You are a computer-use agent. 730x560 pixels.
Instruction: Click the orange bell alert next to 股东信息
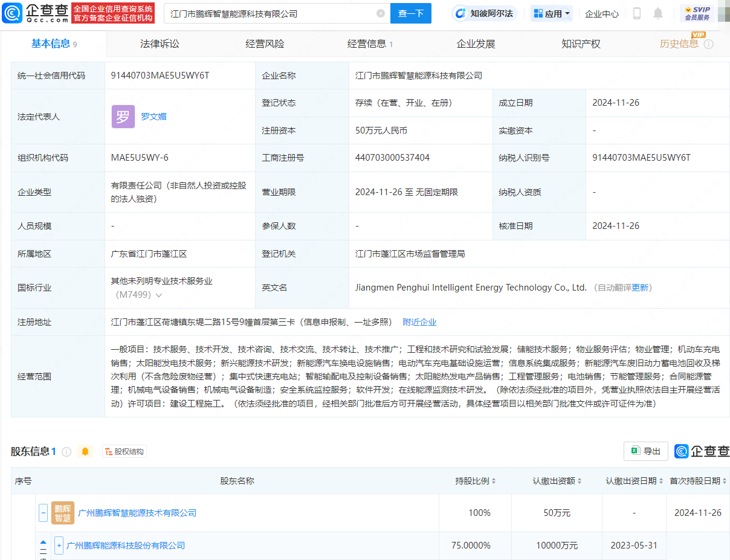(x=85, y=451)
